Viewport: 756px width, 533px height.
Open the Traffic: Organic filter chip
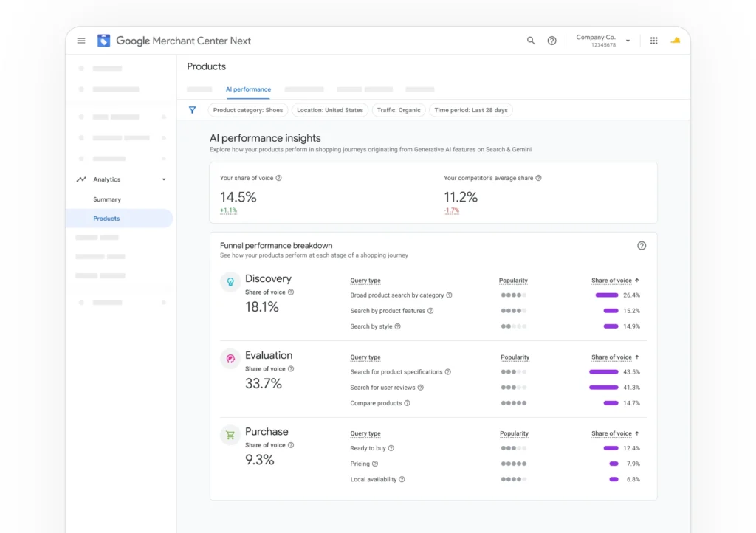(399, 110)
